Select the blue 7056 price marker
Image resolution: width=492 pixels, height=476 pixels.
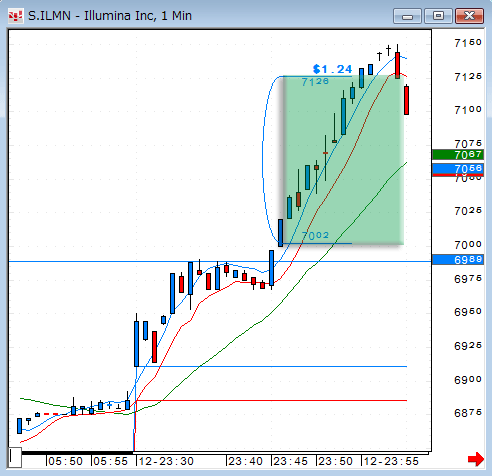(x=458, y=169)
